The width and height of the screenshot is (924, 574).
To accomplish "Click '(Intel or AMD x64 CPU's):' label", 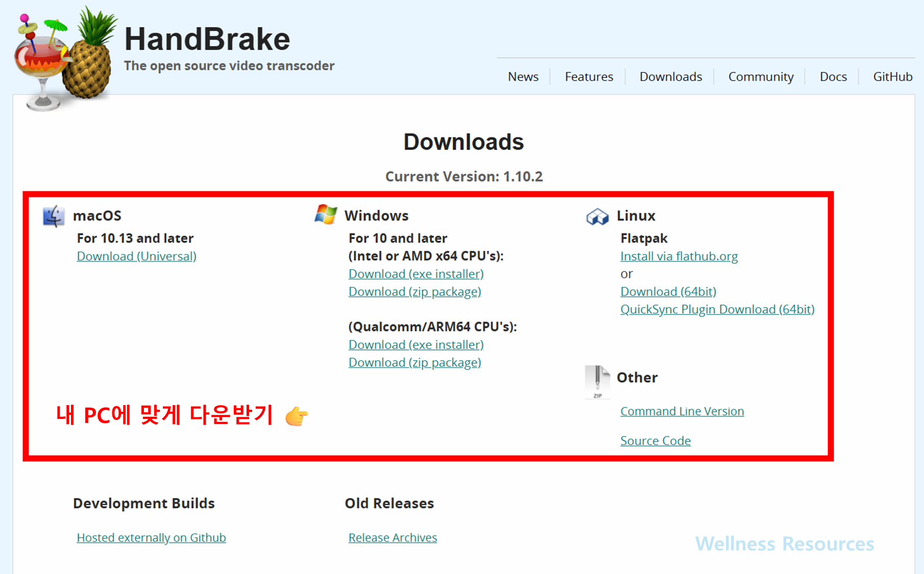I will [426, 256].
